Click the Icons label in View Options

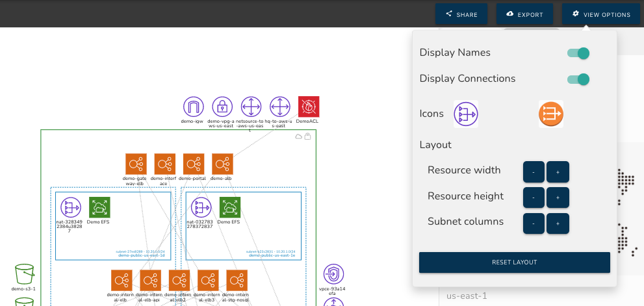pyautogui.click(x=431, y=114)
